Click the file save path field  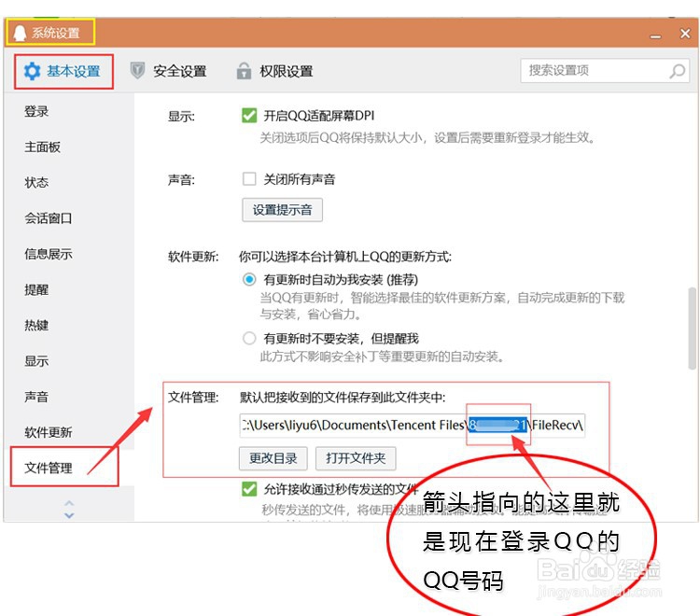(412, 426)
